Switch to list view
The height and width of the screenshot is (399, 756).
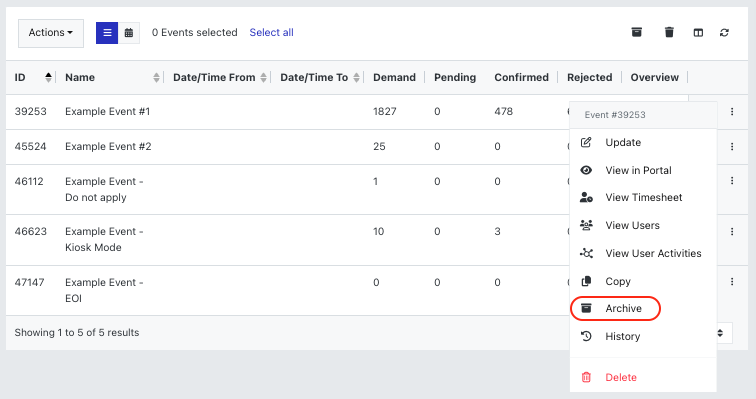(107, 33)
